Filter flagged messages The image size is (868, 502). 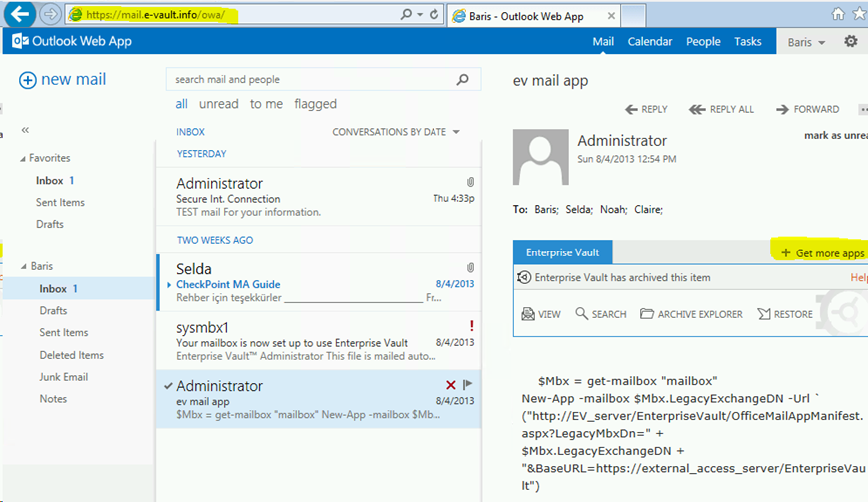(x=315, y=104)
